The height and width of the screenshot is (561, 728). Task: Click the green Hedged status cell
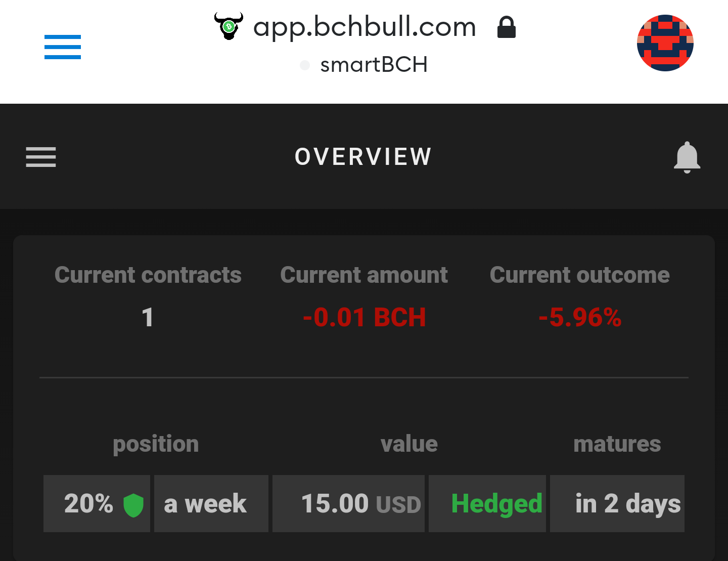coord(487,503)
